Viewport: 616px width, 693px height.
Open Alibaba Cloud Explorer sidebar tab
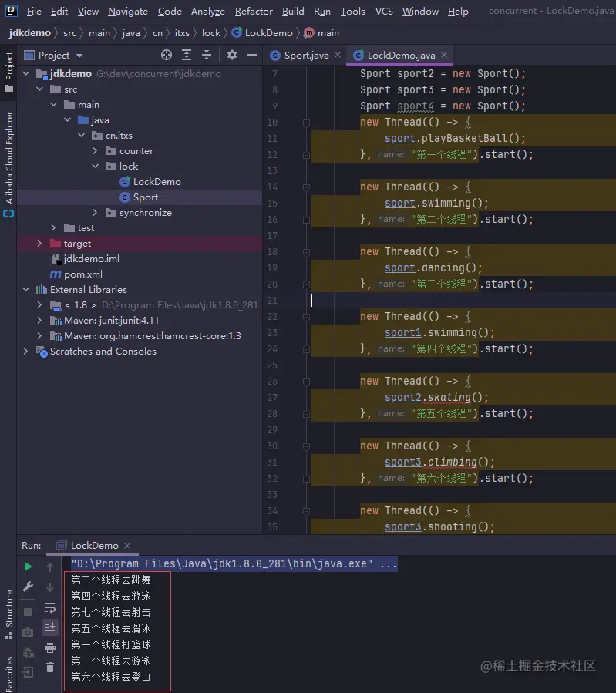point(8,164)
